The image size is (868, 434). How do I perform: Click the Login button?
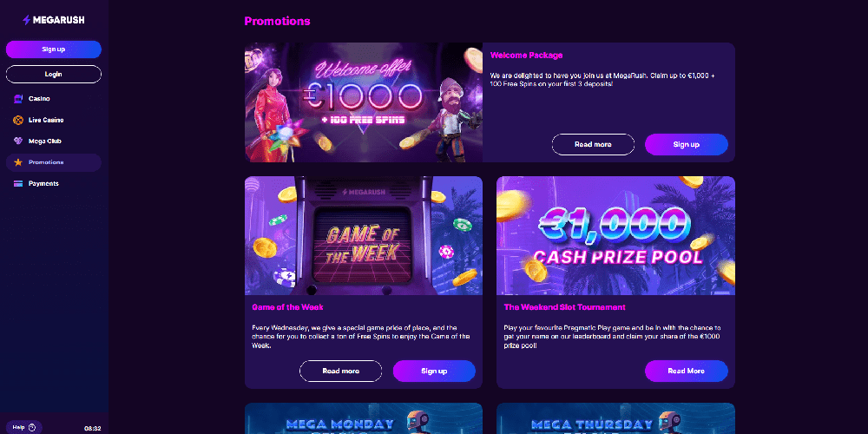click(x=54, y=74)
